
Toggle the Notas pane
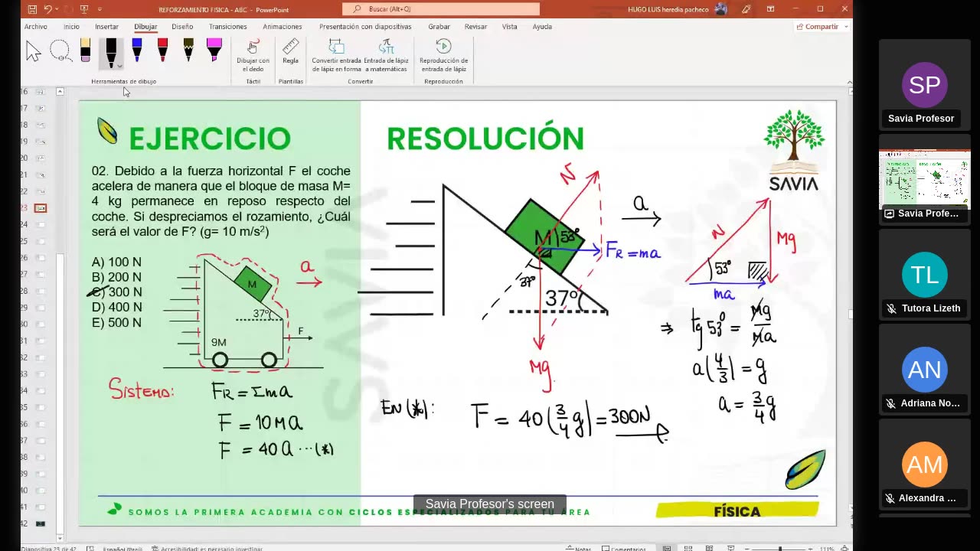pos(578,548)
